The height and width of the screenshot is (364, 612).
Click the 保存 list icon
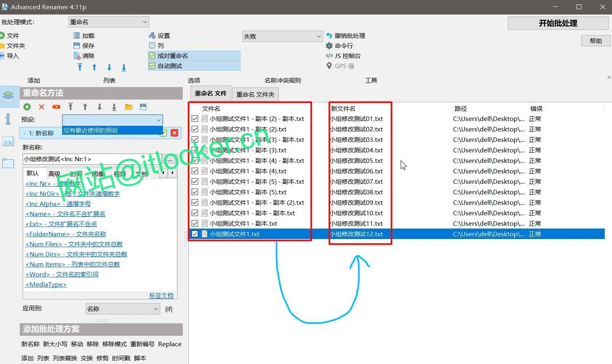[x=77, y=46]
